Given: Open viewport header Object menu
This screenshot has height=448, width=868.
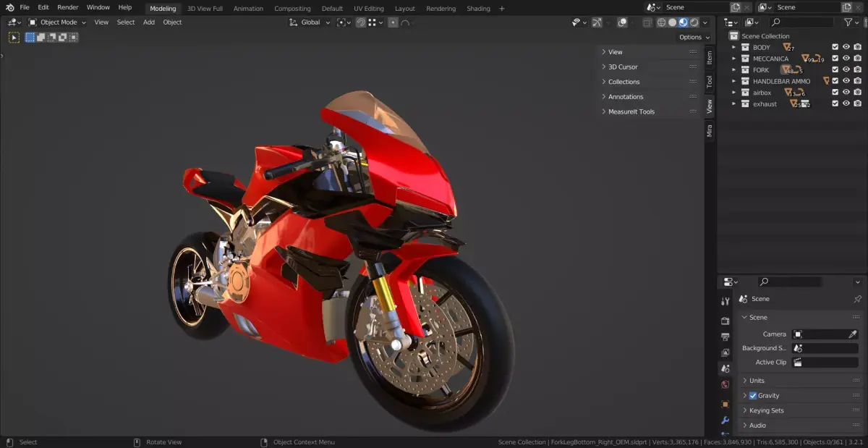Looking at the screenshot, I should pos(172,22).
